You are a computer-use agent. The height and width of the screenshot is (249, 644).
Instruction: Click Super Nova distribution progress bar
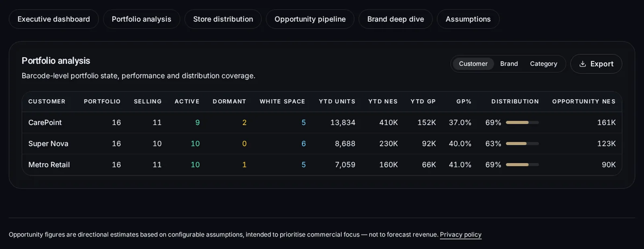[x=522, y=144]
